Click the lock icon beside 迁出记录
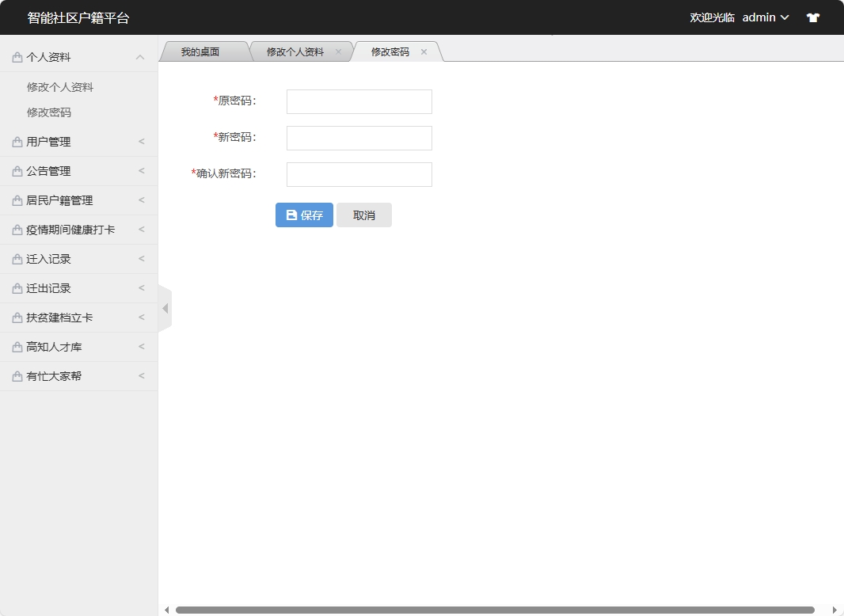The image size is (844, 616). click(x=17, y=289)
